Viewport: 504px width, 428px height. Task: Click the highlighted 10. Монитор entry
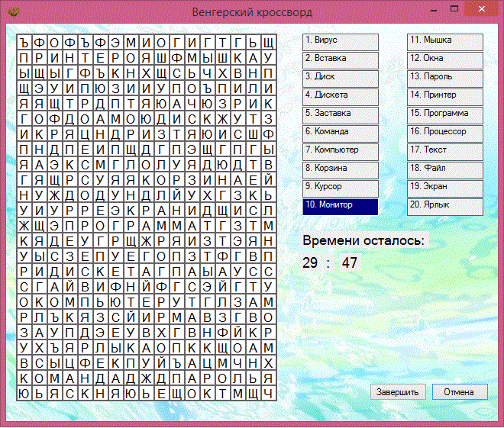pyautogui.click(x=341, y=206)
